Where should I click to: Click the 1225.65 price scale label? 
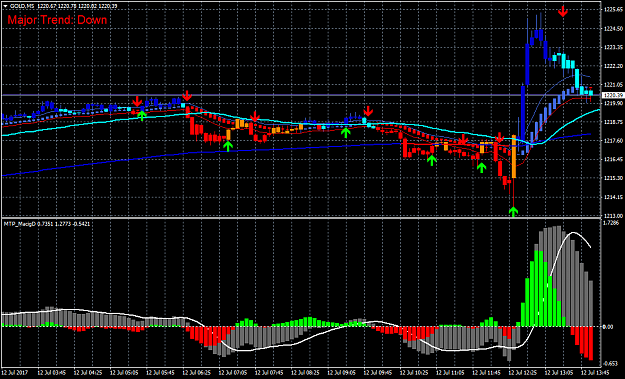coord(613,10)
